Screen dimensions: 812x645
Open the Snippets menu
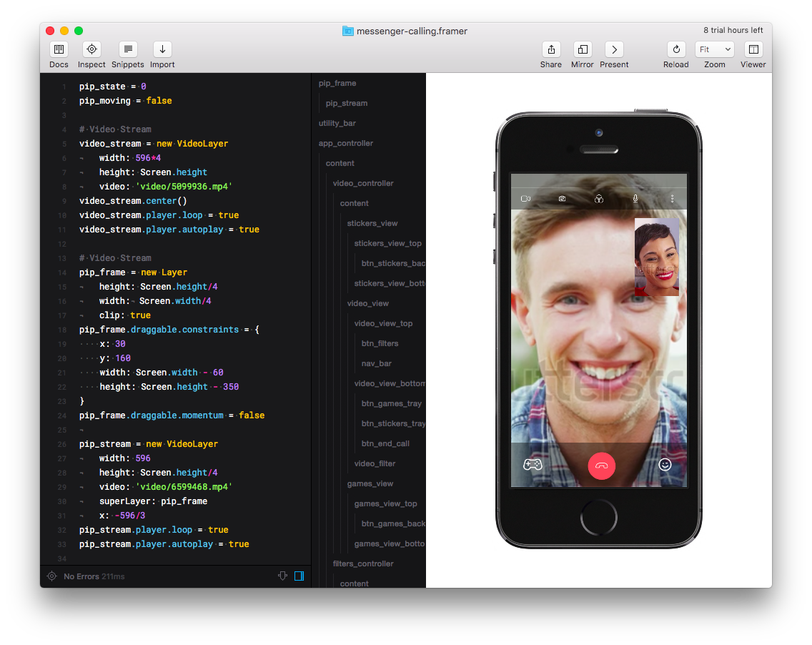coord(128,49)
